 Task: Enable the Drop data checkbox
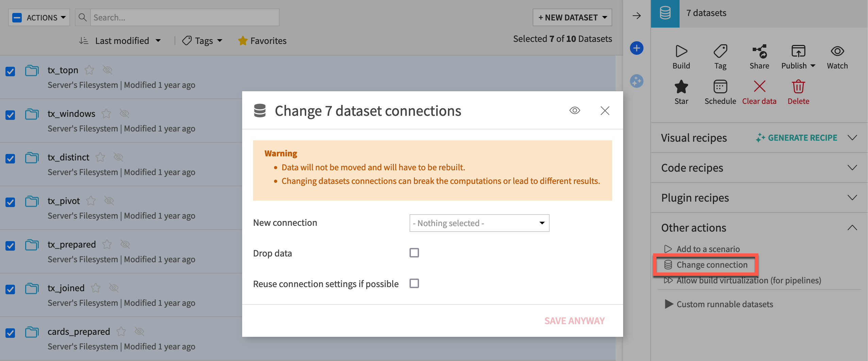pos(414,252)
